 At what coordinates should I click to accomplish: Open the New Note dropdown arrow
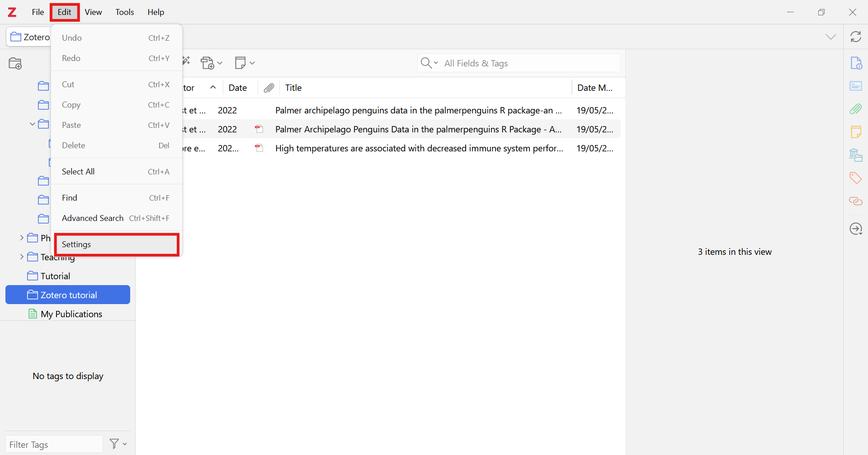click(252, 63)
